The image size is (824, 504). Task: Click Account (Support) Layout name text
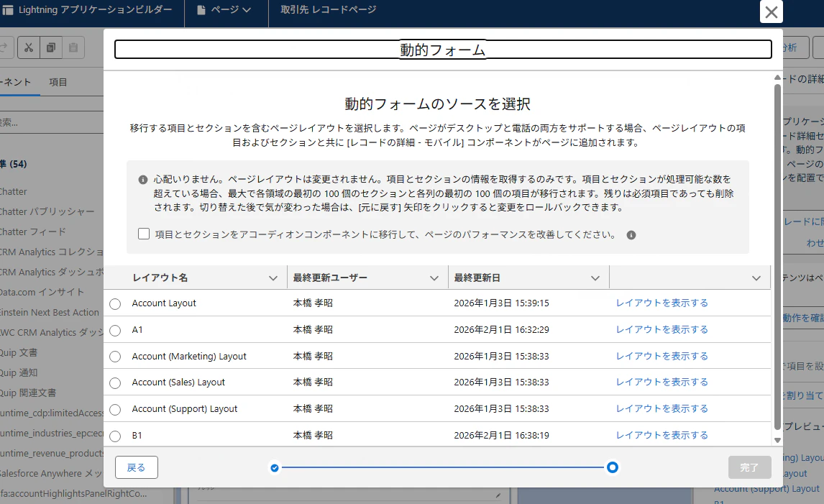coord(185,409)
